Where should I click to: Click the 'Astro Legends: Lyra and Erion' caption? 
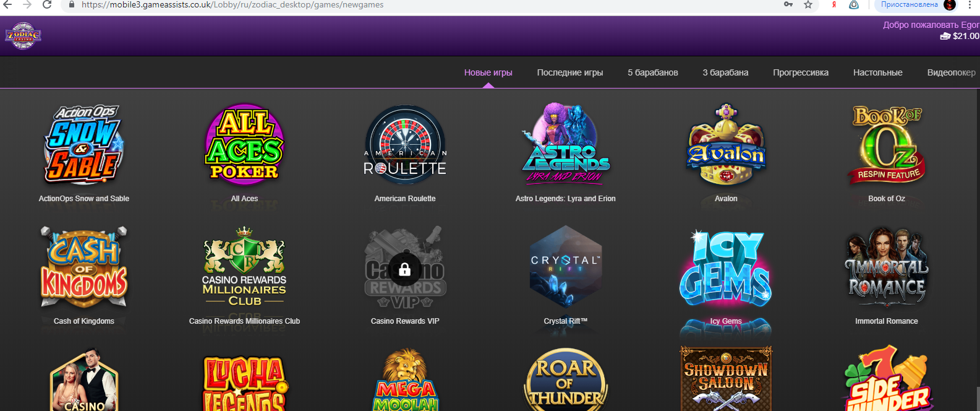(x=566, y=199)
